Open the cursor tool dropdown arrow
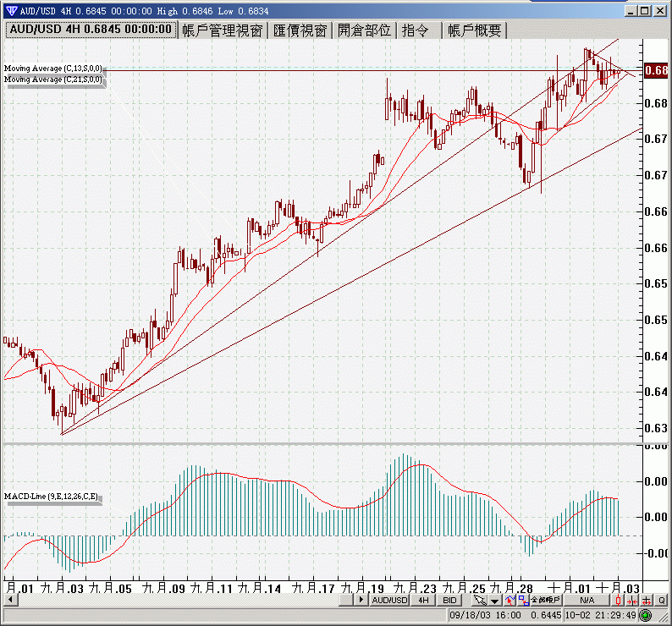This screenshot has height=626, width=672. coord(494,601)
